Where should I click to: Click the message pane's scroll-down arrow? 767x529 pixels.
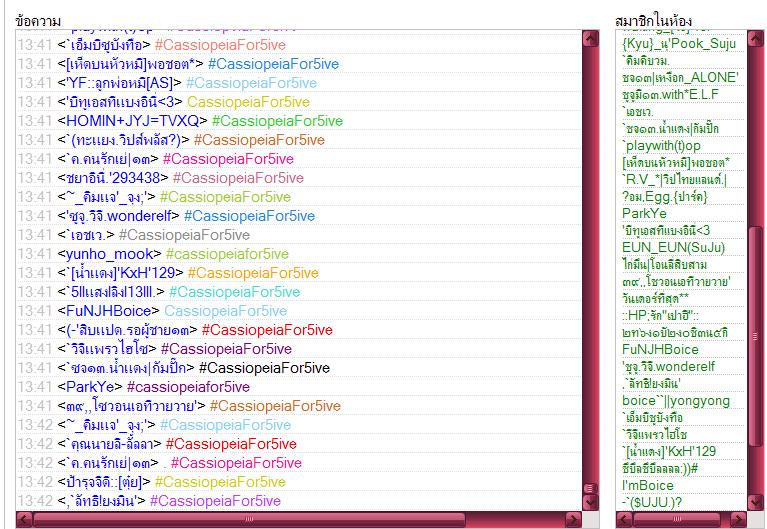(x=591, y=502)
